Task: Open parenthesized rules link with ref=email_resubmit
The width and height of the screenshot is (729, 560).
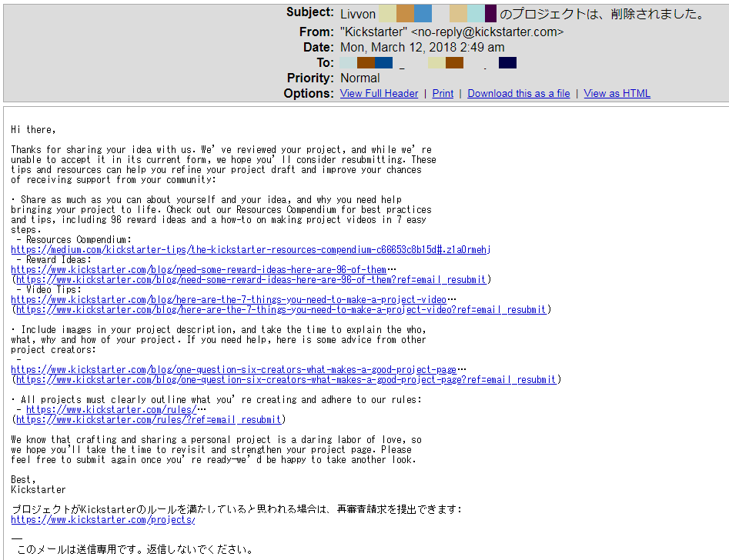Action: point(149,420)
